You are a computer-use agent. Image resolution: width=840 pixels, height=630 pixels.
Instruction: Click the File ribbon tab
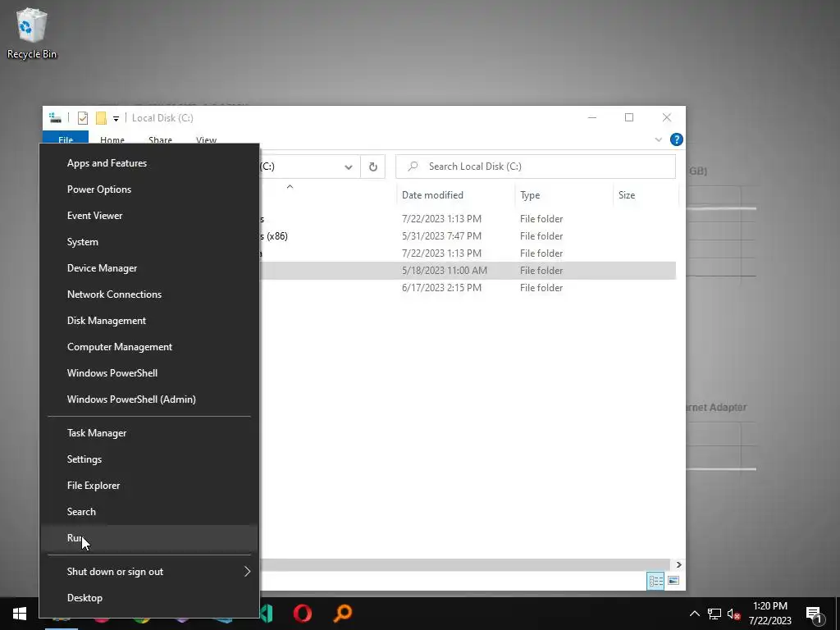pyautogui.click(x=66, y=138)
